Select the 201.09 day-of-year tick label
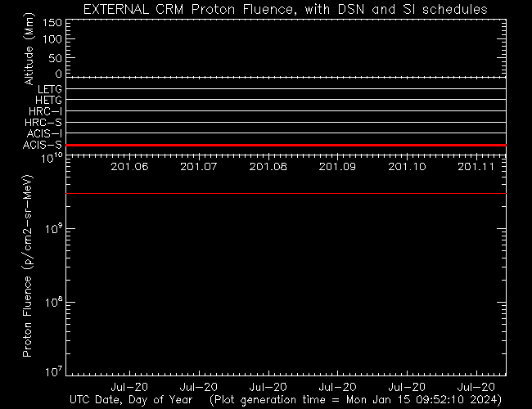The height and width of the screenshot is (409, 532). point(337,167)
